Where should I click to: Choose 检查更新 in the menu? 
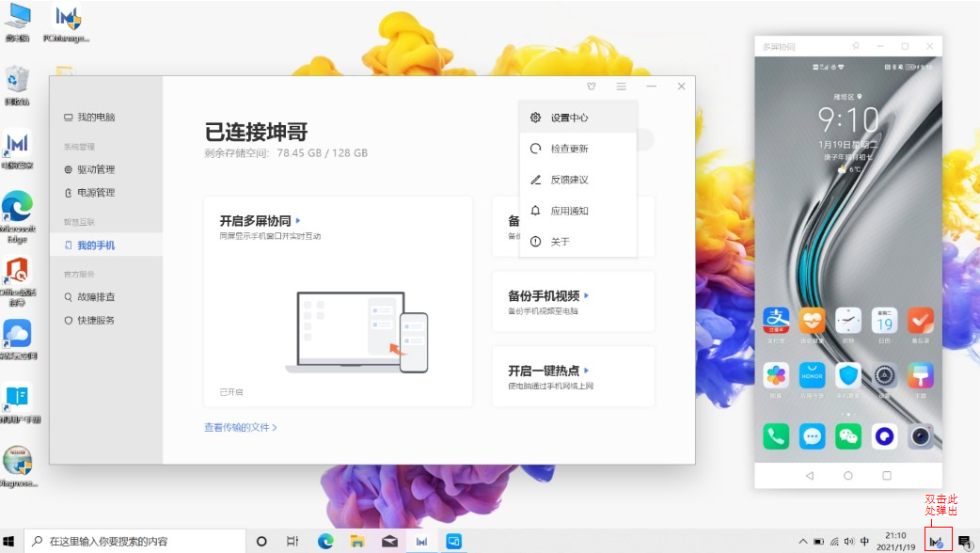[569, 149]
